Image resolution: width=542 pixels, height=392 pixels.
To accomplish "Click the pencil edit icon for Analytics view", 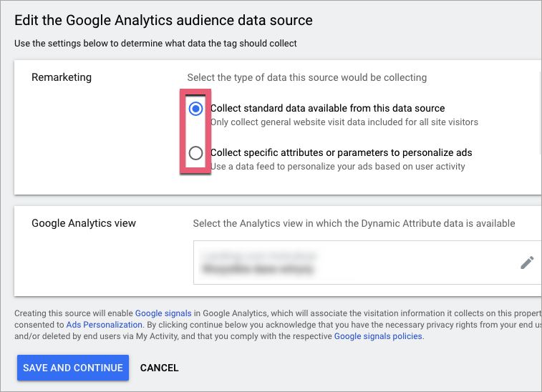I will pyautogui.click(x=527, y=263).
